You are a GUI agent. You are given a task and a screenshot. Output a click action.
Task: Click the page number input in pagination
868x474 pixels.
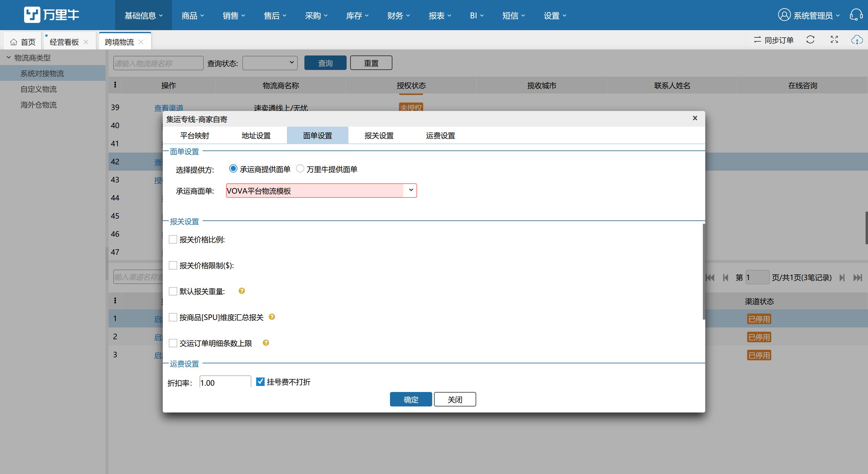tap(757, 277)
